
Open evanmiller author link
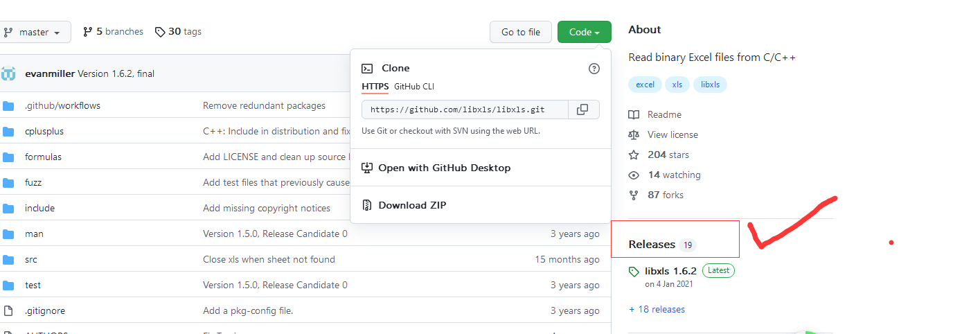pos(50,73)
